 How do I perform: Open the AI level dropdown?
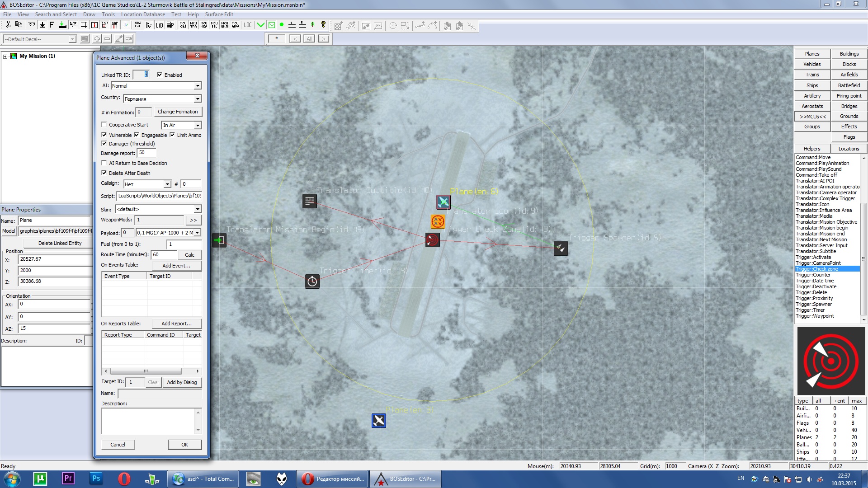point(198,86)
